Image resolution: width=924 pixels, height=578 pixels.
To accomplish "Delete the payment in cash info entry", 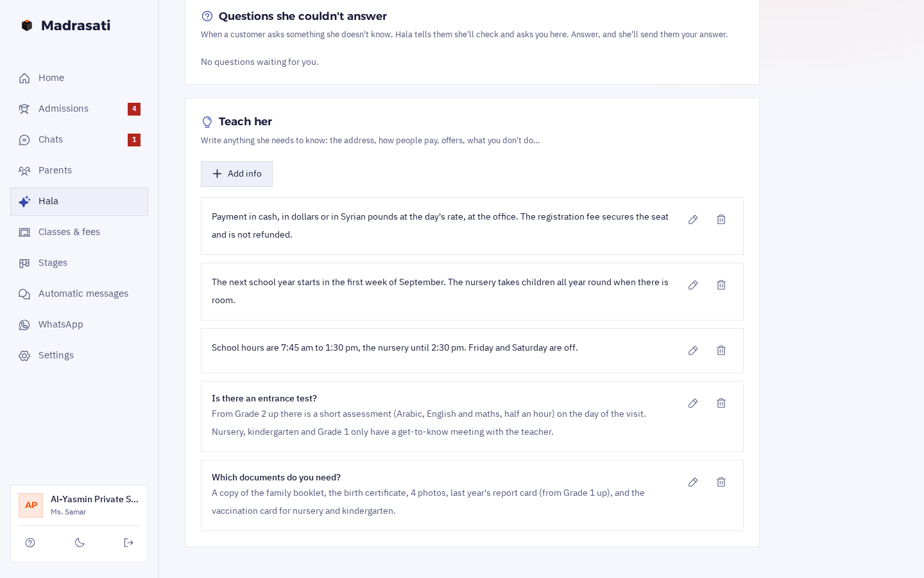I will [721, 220].
